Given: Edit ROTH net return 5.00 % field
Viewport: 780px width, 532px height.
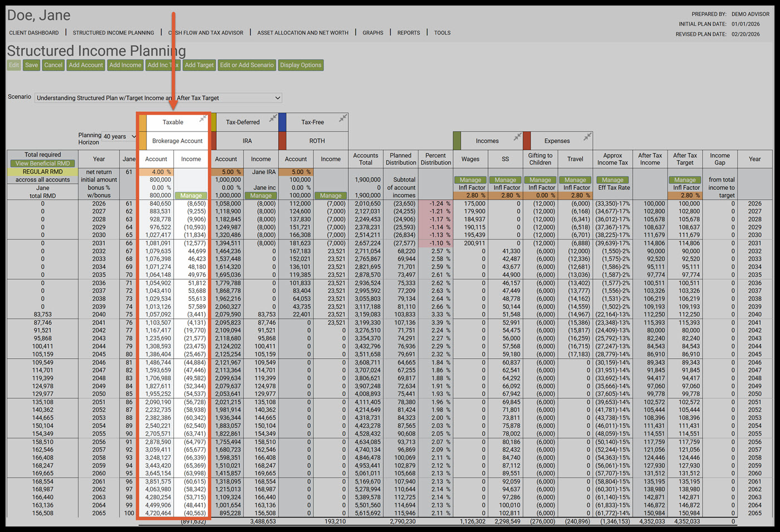Looking at the screenshot, I should coord(296,172).
